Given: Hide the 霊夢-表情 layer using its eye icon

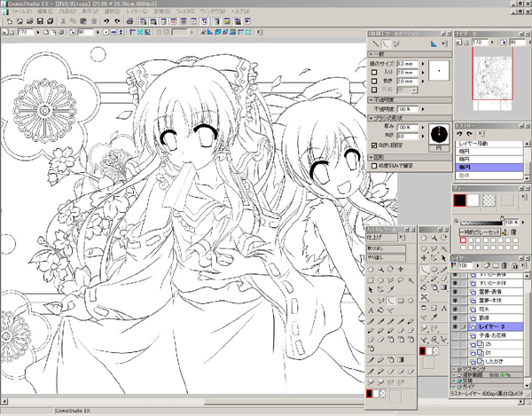Looking at the screenshot, I should pyautogui.click(x=455, y=292).
